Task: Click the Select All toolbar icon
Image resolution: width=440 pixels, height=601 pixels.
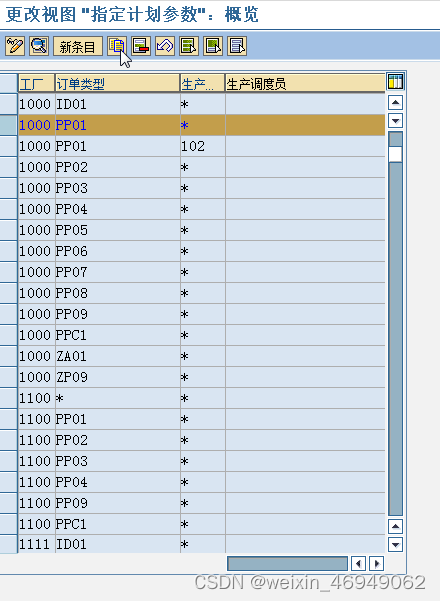Action: [x=189, y=46]
